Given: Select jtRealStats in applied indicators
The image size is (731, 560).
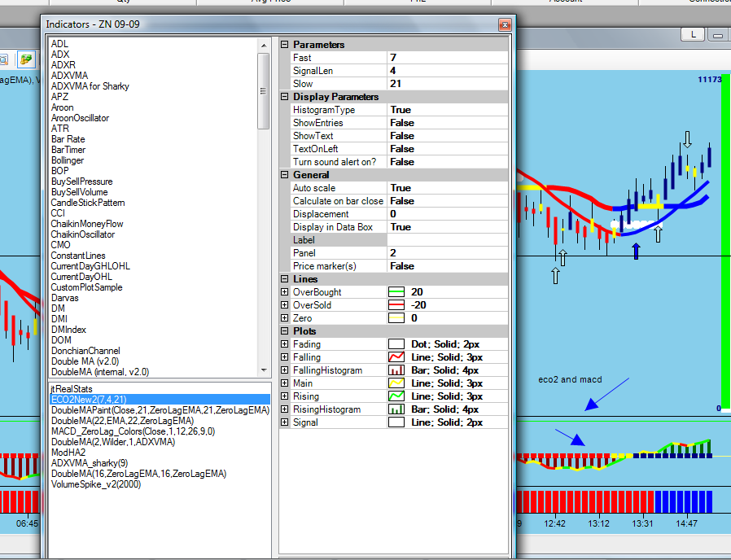Looking at the screenshot, I should (x=72, y=389).
